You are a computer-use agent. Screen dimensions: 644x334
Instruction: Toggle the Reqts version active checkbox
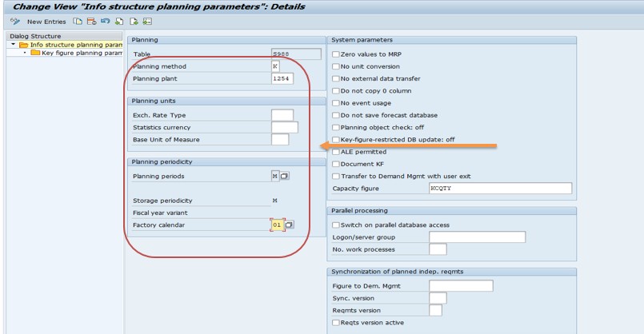coord(336,323)
